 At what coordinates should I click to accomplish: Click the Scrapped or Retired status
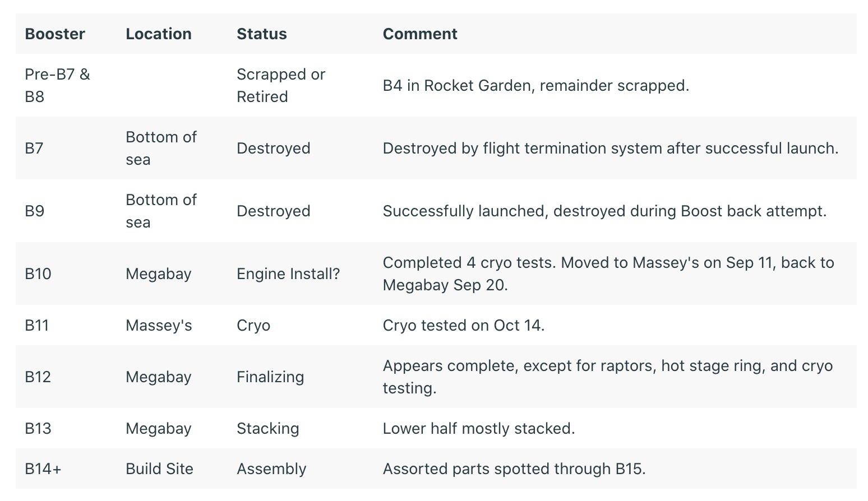coord(281,86)
